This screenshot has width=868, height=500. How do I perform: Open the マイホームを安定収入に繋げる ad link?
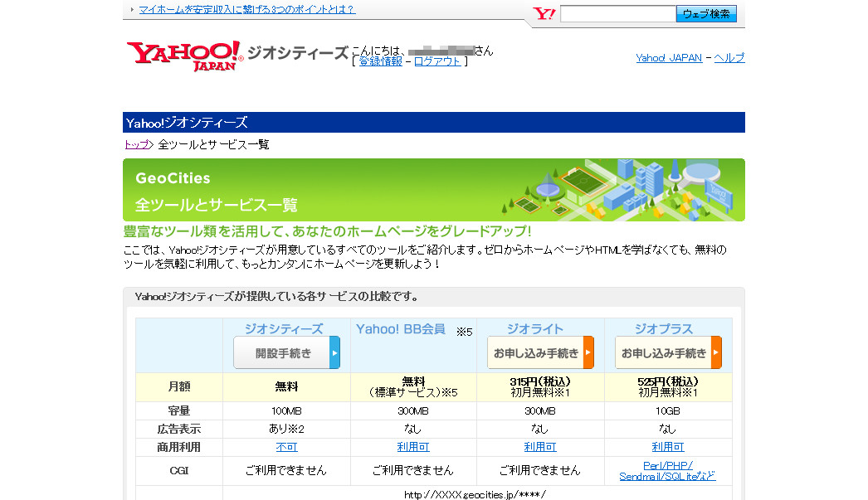point(247,9)
